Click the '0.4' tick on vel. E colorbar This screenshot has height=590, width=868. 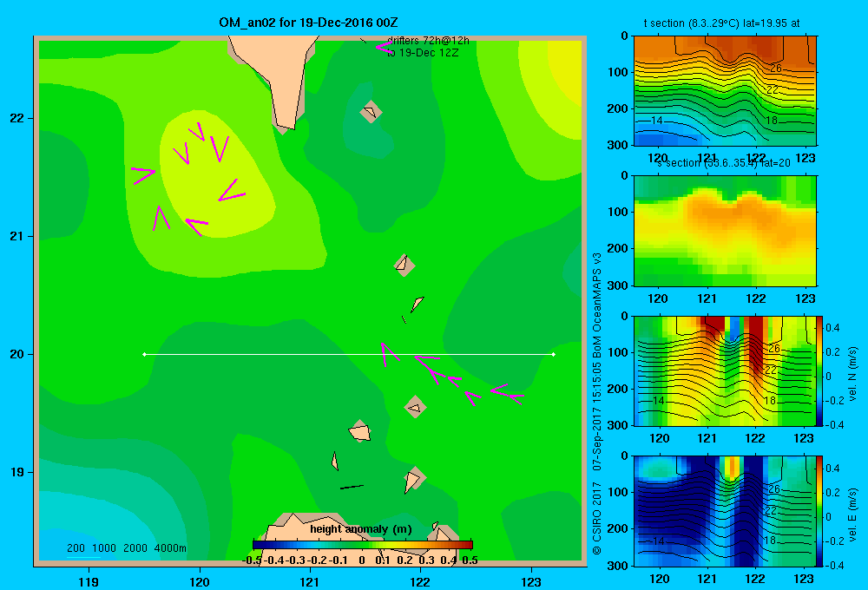coord(832,469)
